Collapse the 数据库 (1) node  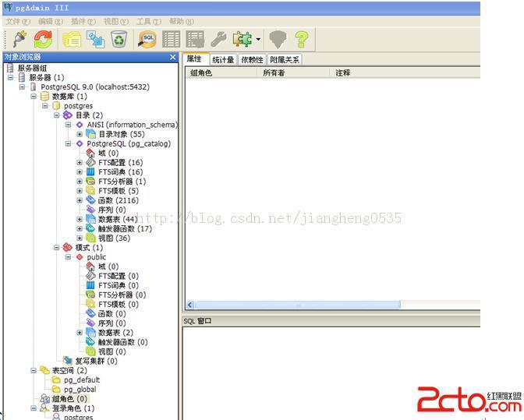tap(34, 97)
